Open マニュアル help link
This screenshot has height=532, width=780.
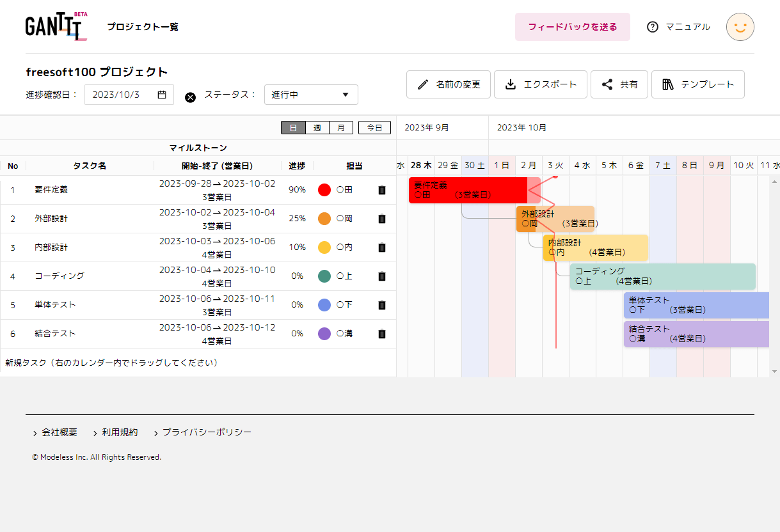click(679, 27)
